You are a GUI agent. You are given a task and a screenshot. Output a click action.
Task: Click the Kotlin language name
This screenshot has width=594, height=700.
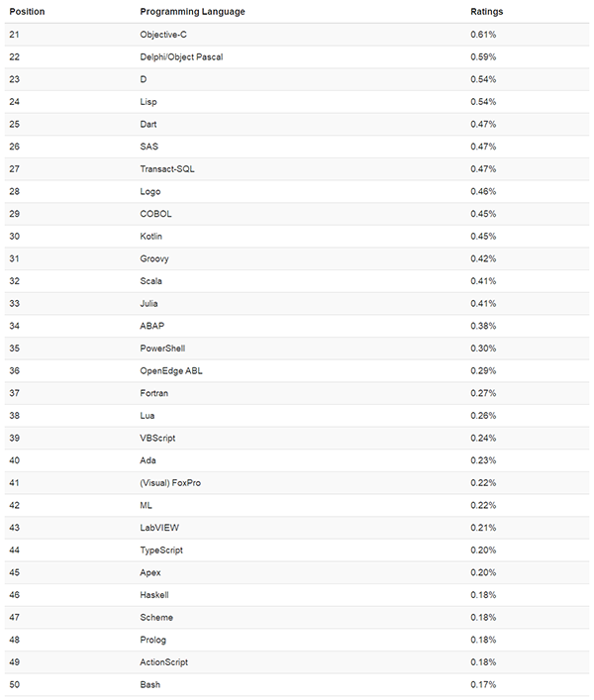pyautogui.click(x=151, y=237)
